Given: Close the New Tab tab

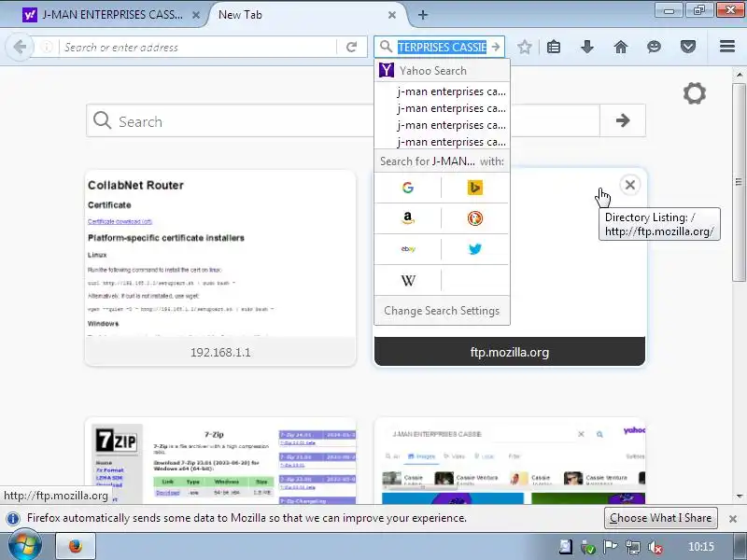Looking at the screenshot, I should 391,15.
